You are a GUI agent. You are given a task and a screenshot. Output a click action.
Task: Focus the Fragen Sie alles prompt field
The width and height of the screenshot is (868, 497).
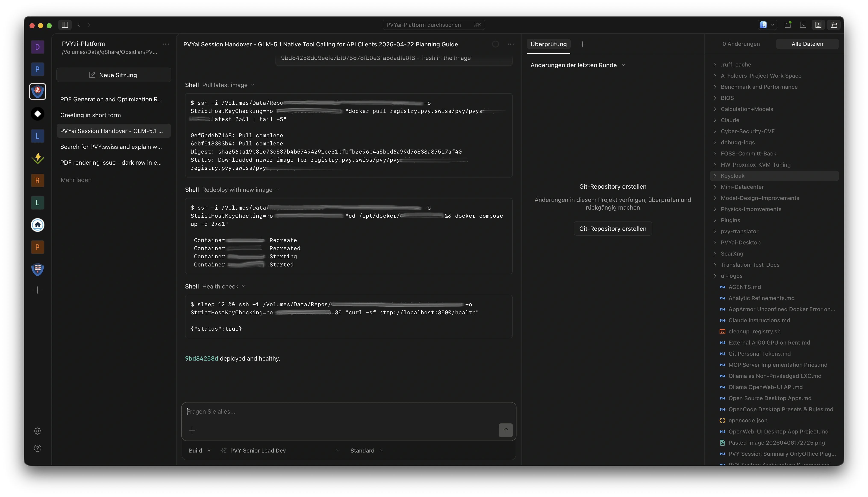click(x=349, y=412)
